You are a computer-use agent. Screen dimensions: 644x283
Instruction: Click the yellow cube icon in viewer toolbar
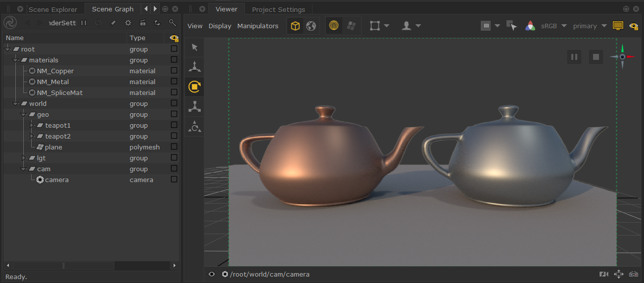coord(295,26)
